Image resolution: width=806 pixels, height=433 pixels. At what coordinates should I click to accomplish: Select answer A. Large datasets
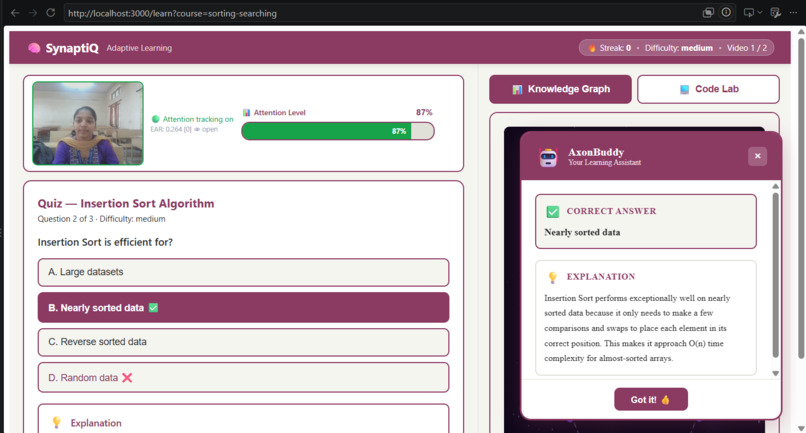[x=243, y=272]
